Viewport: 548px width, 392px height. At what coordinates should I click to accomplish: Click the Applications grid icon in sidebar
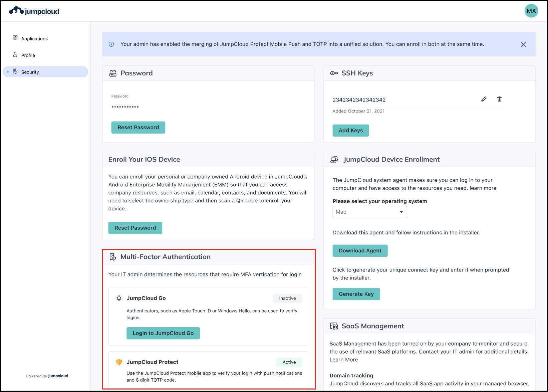(15, 38)
